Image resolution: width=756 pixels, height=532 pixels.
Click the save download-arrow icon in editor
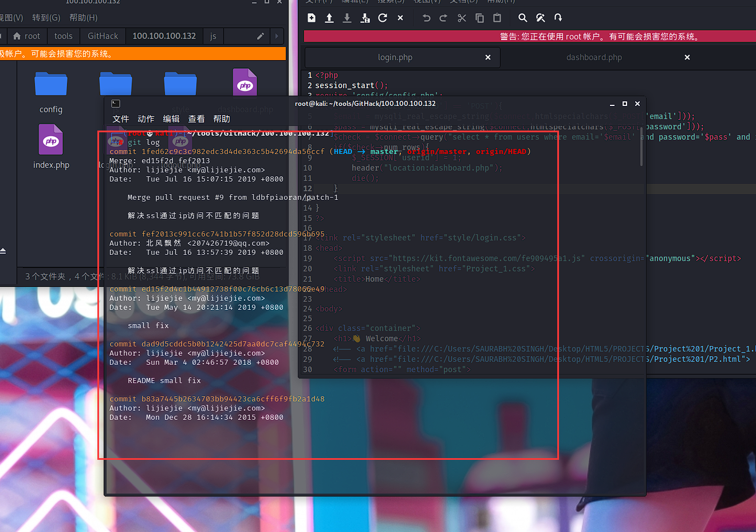(347, 18)
